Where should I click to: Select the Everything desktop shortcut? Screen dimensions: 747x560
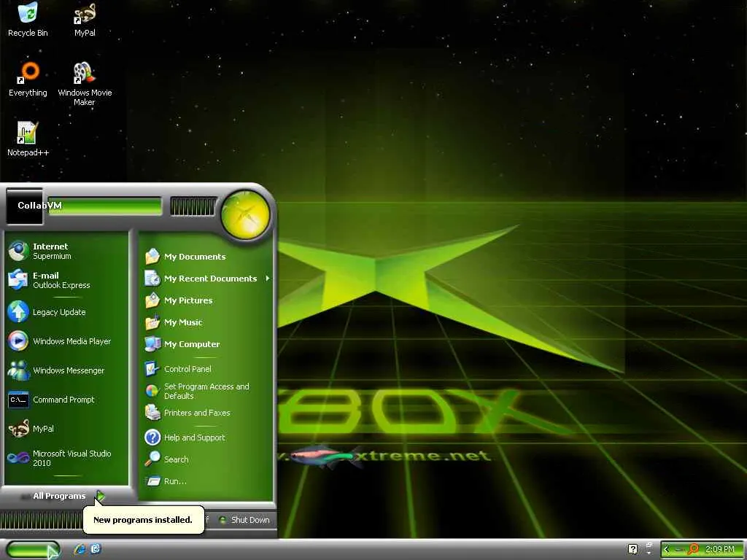tap(28, 79)
